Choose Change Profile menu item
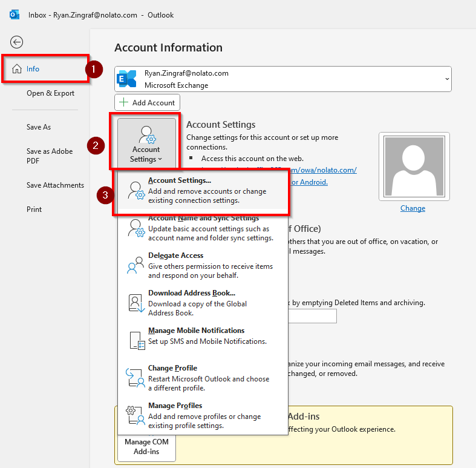 pyautogui.click(x=203, y=378)
